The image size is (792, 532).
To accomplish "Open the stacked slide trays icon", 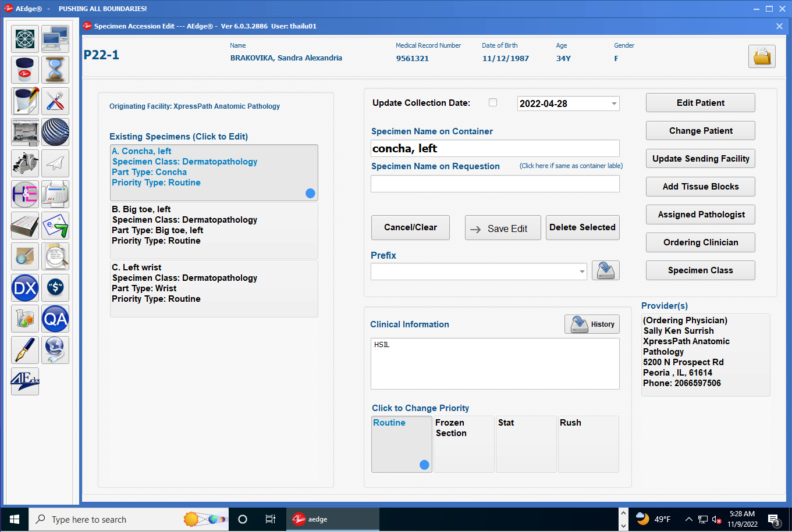I will (x=25, y=226).
